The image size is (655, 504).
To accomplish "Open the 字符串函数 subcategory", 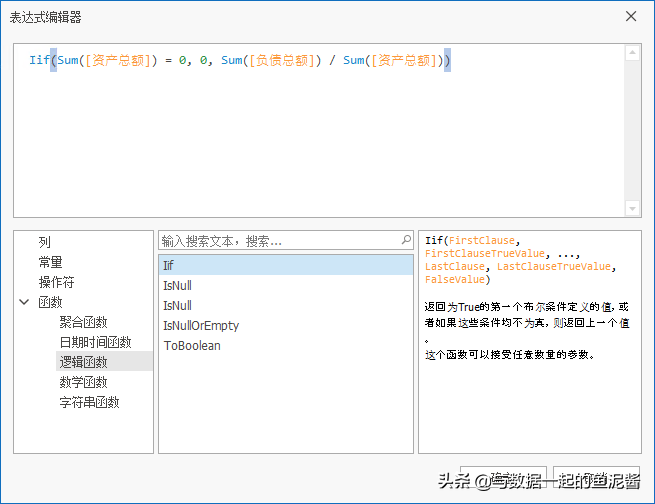I will 89,402.
